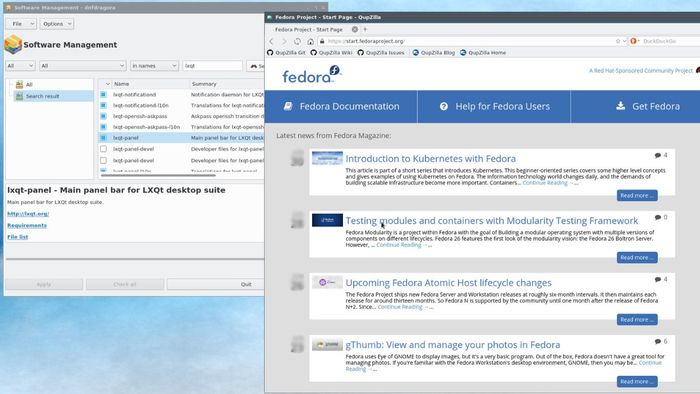Open Help for Fedora Users navigation item
Screen dimensions: 700x394
click(x=494, y=106)
